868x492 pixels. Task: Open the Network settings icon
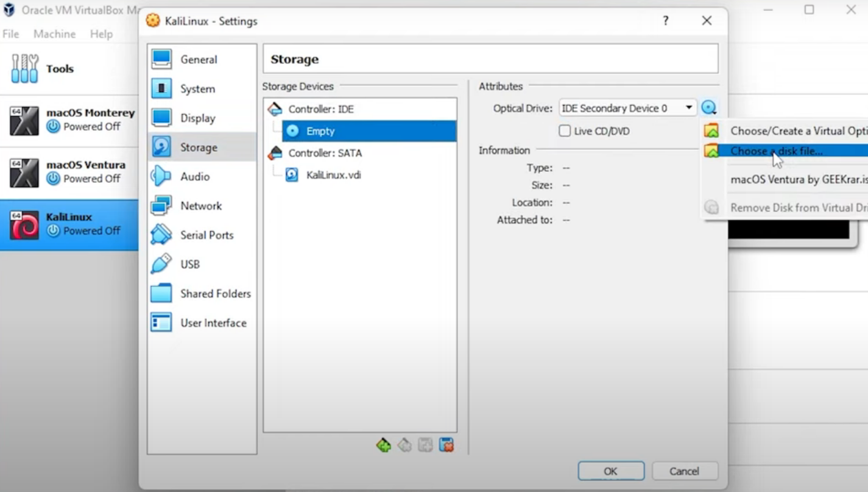point(161,205)
